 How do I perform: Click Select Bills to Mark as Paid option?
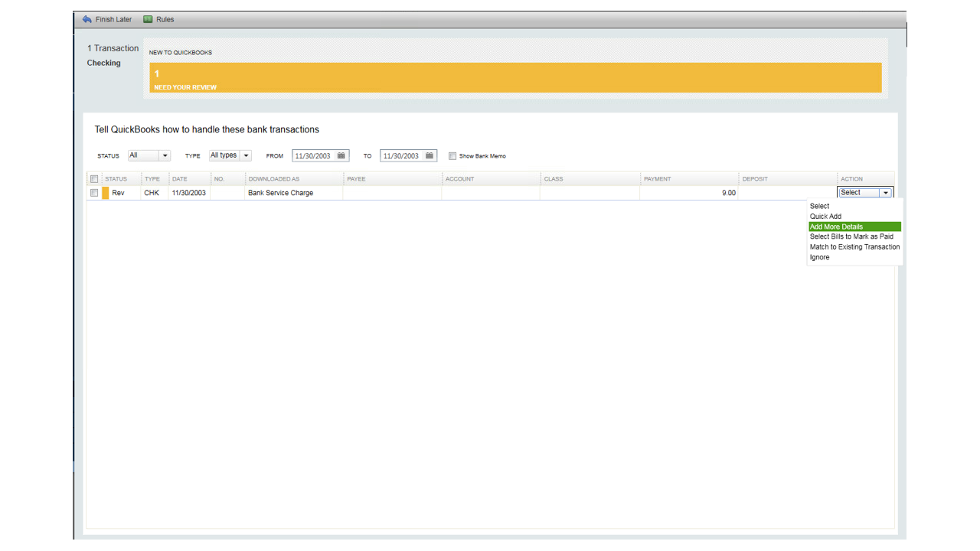851,236
